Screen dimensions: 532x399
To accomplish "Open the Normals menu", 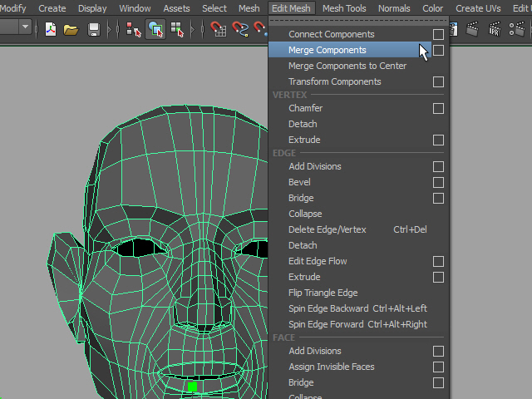I will point(394,8).
